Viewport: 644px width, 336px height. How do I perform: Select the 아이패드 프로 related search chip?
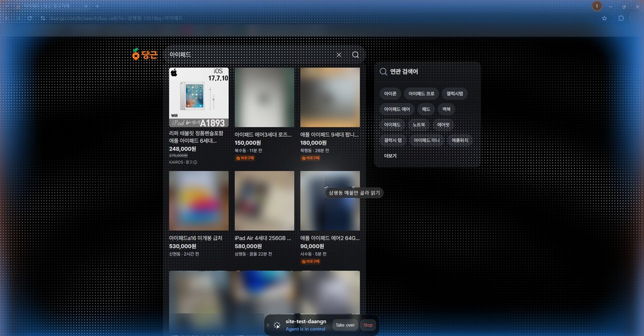422,94
